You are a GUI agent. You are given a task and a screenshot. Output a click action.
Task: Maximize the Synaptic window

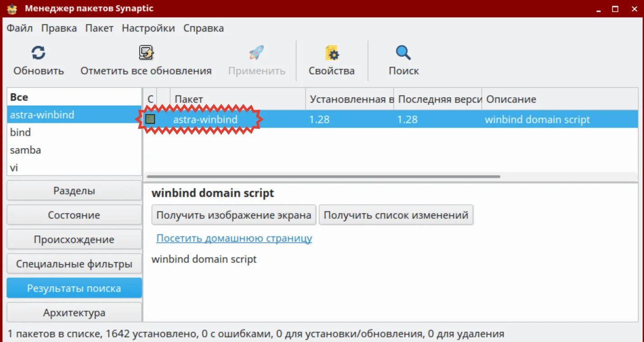pos(615,9)
